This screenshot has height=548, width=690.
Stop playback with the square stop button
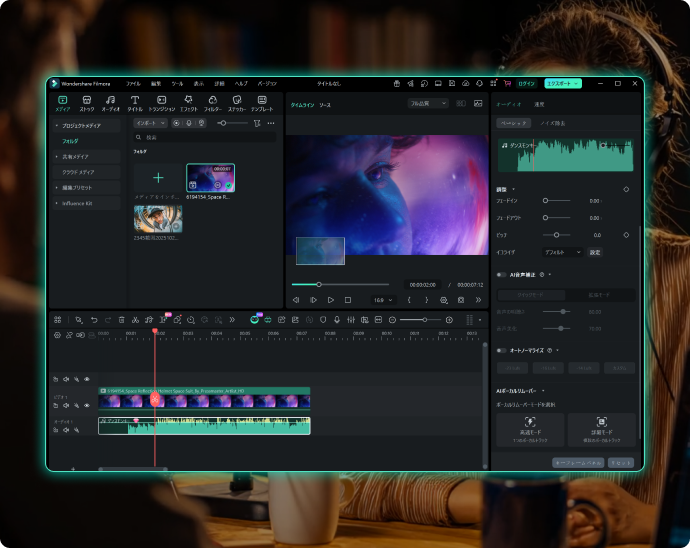pos(348,300)
